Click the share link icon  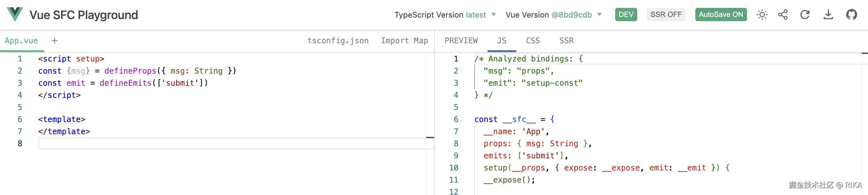tap(783, 15)
